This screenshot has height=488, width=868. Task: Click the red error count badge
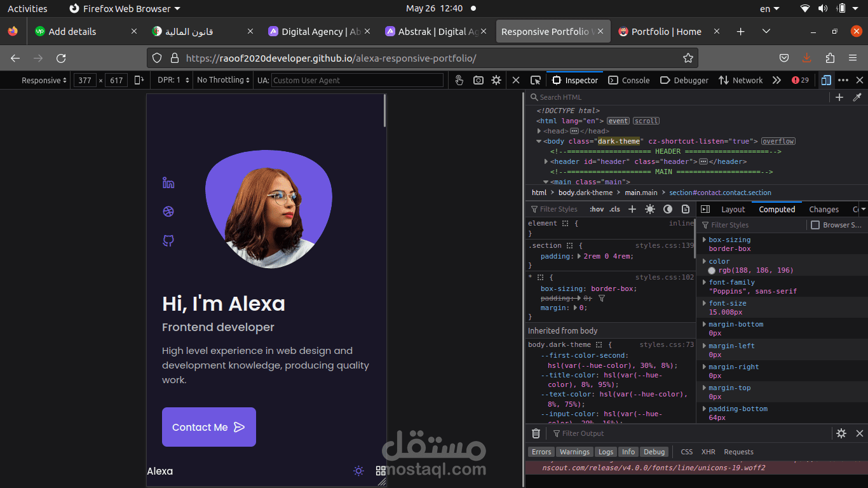tap(801, 80)
